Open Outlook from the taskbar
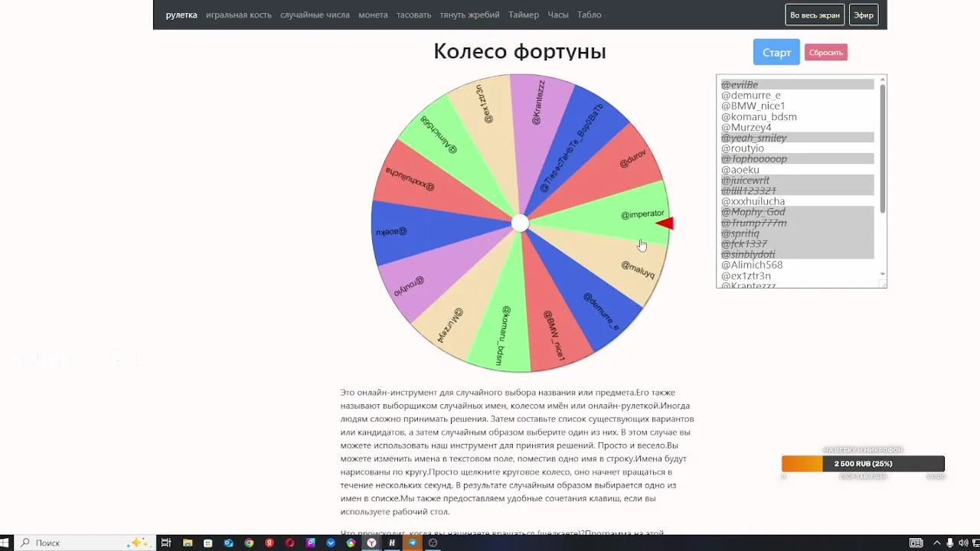This screenshot has height=551, width=980. pos(228,543)
